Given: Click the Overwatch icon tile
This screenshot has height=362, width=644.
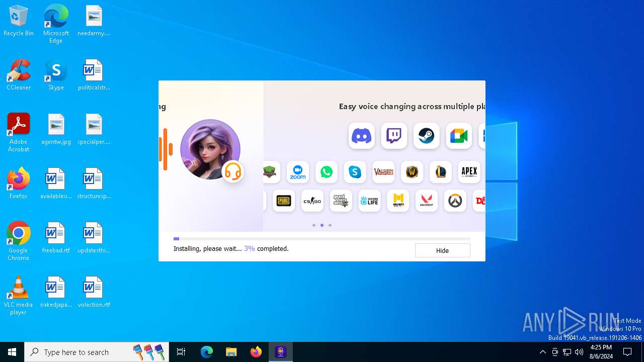Looking at the screenshot, I should (x=455, y=201).
